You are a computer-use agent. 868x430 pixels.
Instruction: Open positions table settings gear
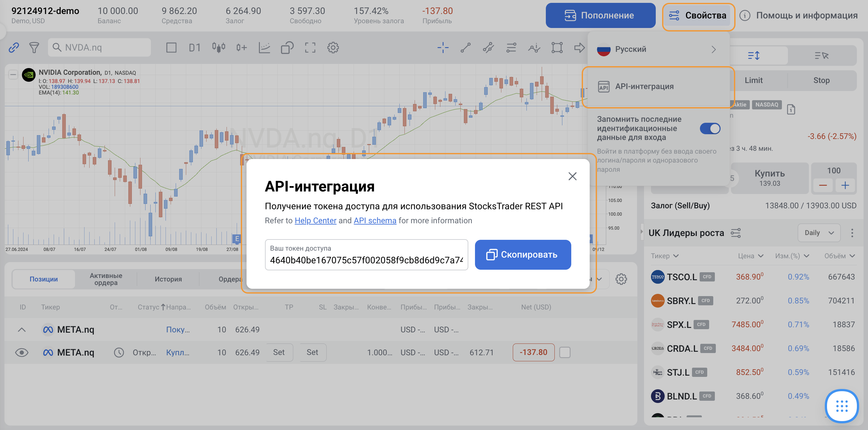(x=621, y=279)
